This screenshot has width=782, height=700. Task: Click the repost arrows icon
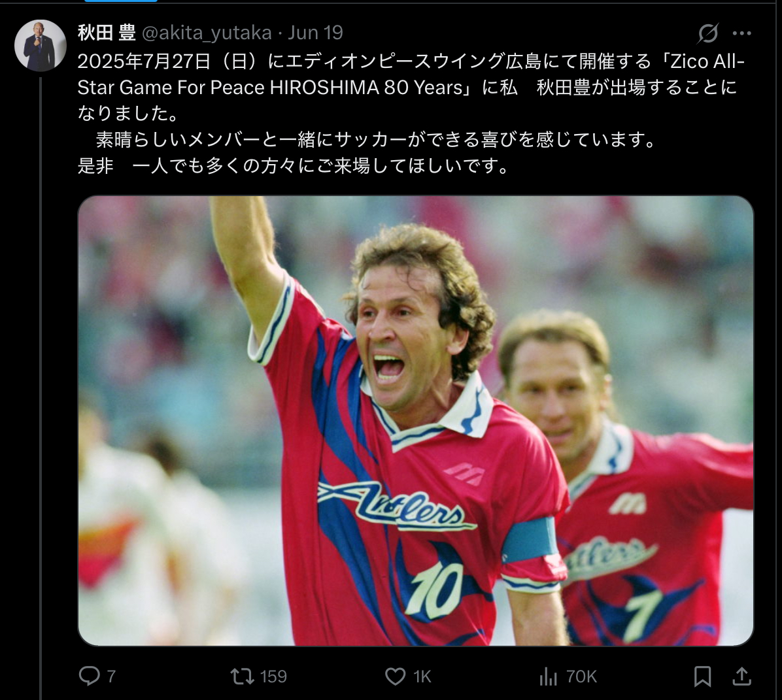click(242, 676)
